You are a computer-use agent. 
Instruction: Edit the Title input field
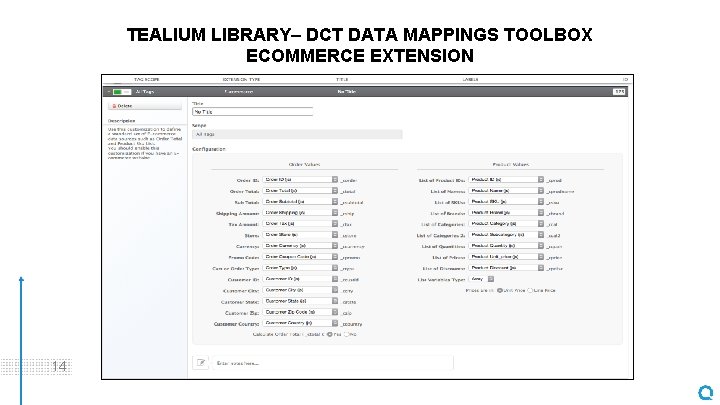tap(253, 112)
